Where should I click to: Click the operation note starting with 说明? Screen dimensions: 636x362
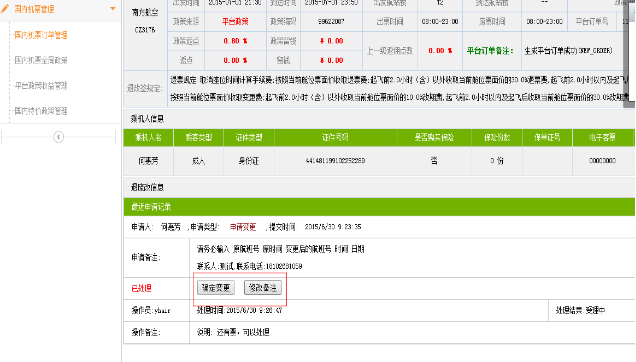[x=233, y=332]
